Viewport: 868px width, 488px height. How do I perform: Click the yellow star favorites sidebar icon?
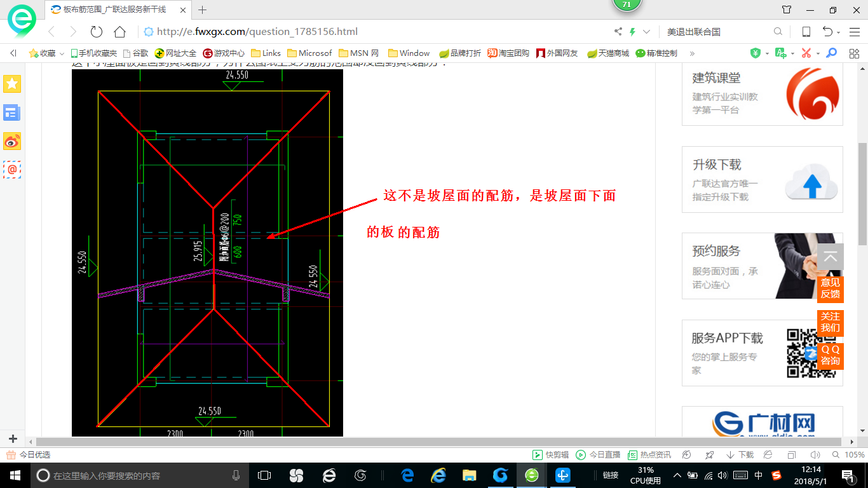coord(12,84)
